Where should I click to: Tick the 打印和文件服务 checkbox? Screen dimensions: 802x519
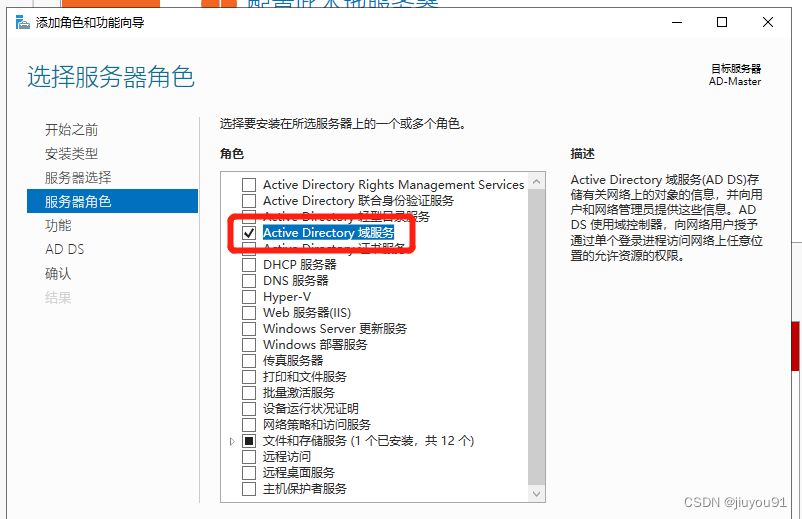(x=249, y=377)
